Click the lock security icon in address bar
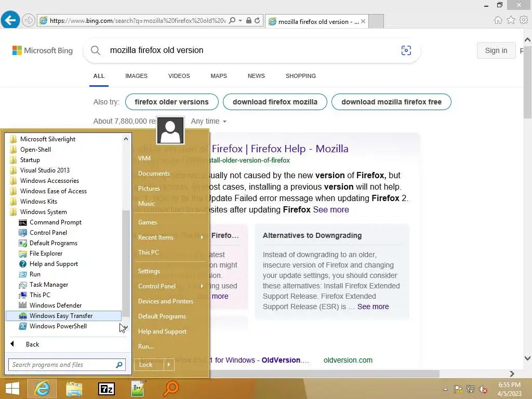Image resolution: width=532 pixels, height=399 pixels. pyautogui.click(x=249, y=20)
